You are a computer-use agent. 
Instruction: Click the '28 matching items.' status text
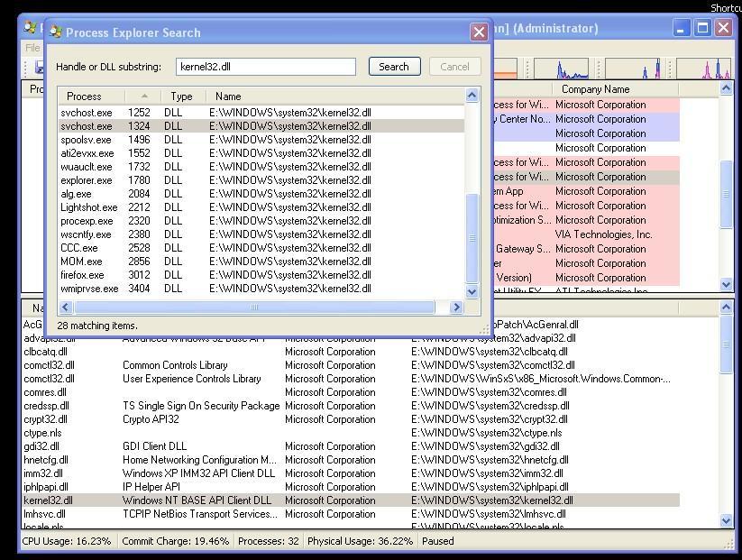pos(97,326)
